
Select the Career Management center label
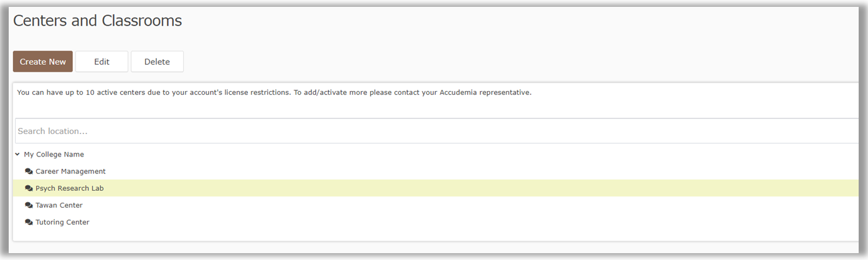click(x=70, y=171)
